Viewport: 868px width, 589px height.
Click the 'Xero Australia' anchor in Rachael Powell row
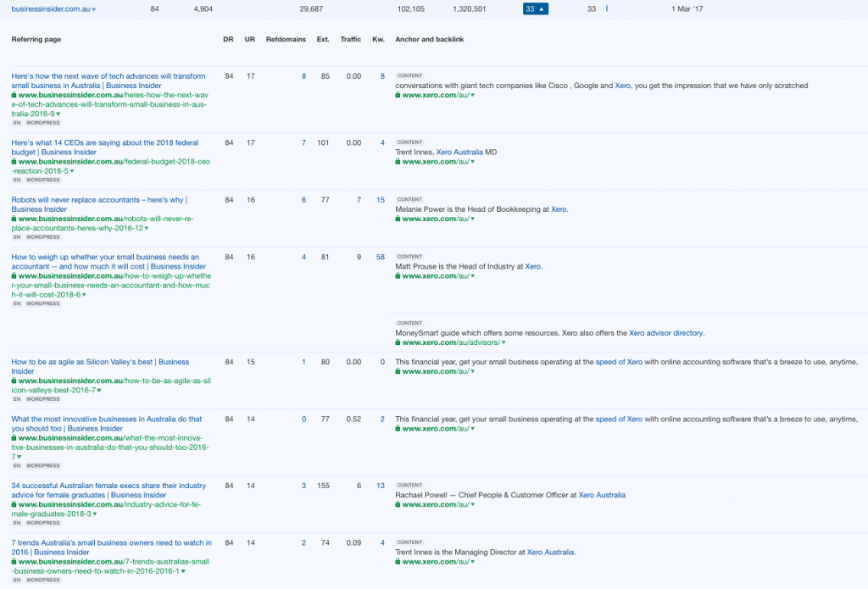click(602, 495)
